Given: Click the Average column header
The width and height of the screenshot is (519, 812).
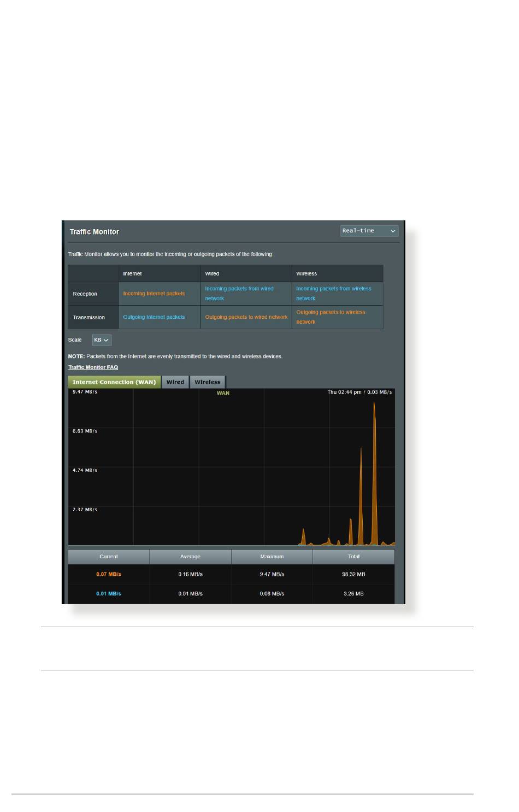Looking at the screenshot, I should coord(190,557).
